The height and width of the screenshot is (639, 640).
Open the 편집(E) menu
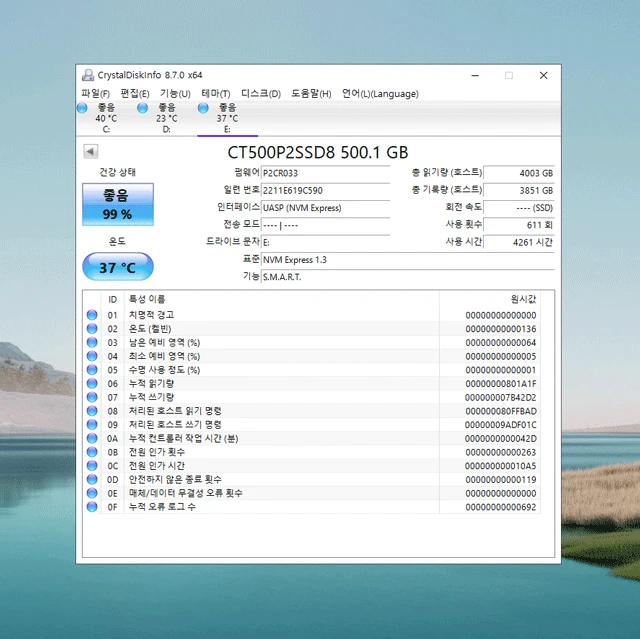pyautogui.click(x=135, y=93)
